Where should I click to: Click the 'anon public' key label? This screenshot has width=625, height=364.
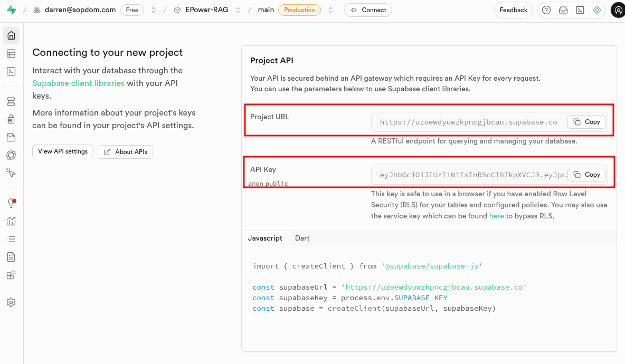tap(268, 184)
